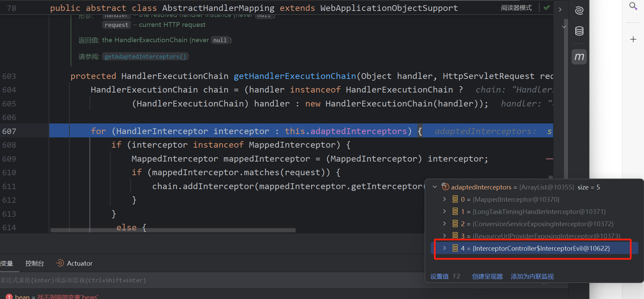Expand element 2 ConversionServiceExposingInterceptor
This screenshot has width=644, height=299.
click(x=444, y=223)
